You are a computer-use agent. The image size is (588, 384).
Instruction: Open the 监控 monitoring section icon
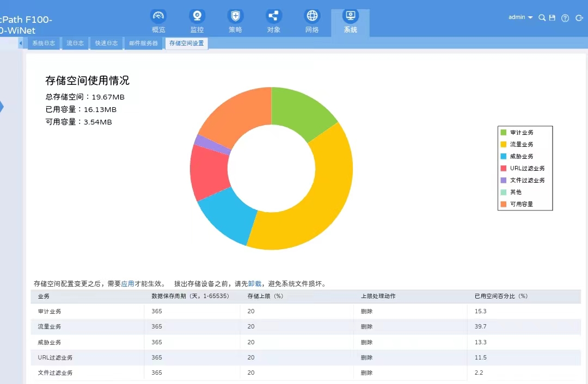coord(197,16)
